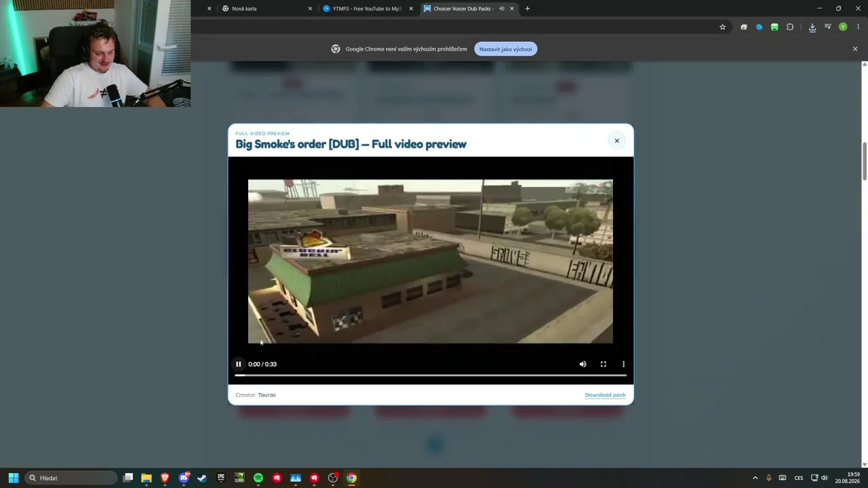Viewport: 868px width, 488px height.
Task: Expand the hidden system tray icons
Action: click(x=755, y=478)
